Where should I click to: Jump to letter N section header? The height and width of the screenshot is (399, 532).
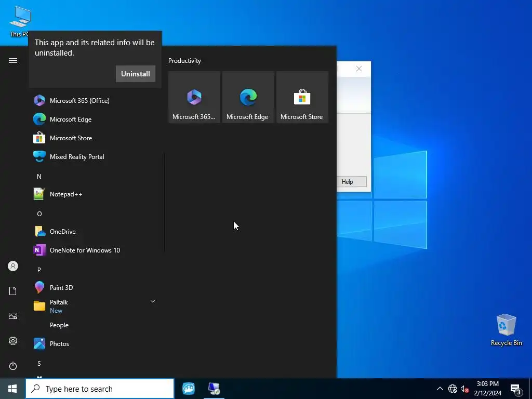coord(39,177)
